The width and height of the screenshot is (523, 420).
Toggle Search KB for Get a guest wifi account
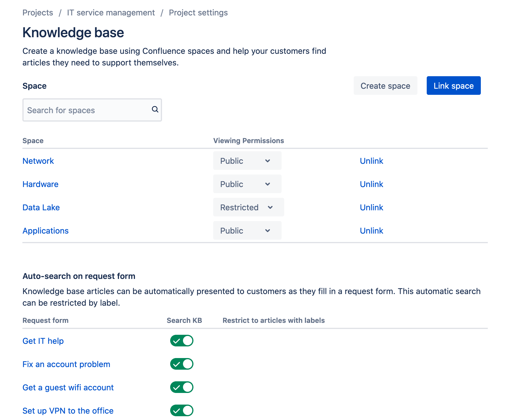point(181,387)
